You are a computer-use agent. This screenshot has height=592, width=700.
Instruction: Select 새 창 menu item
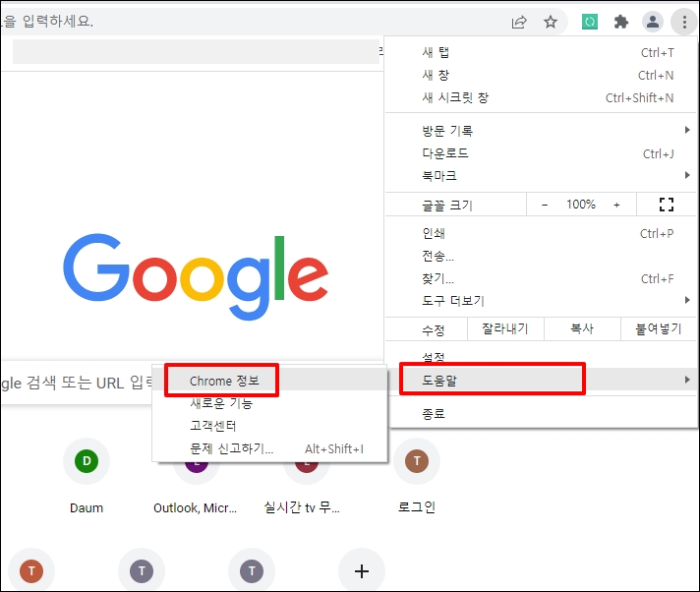click(x=541, y=75)
